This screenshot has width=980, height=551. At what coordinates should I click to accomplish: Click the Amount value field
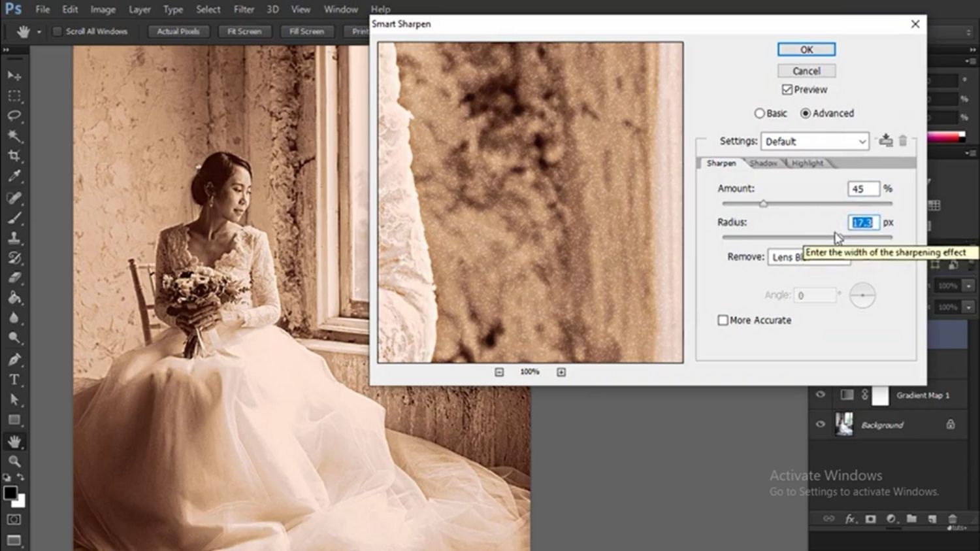pos(864,189)
